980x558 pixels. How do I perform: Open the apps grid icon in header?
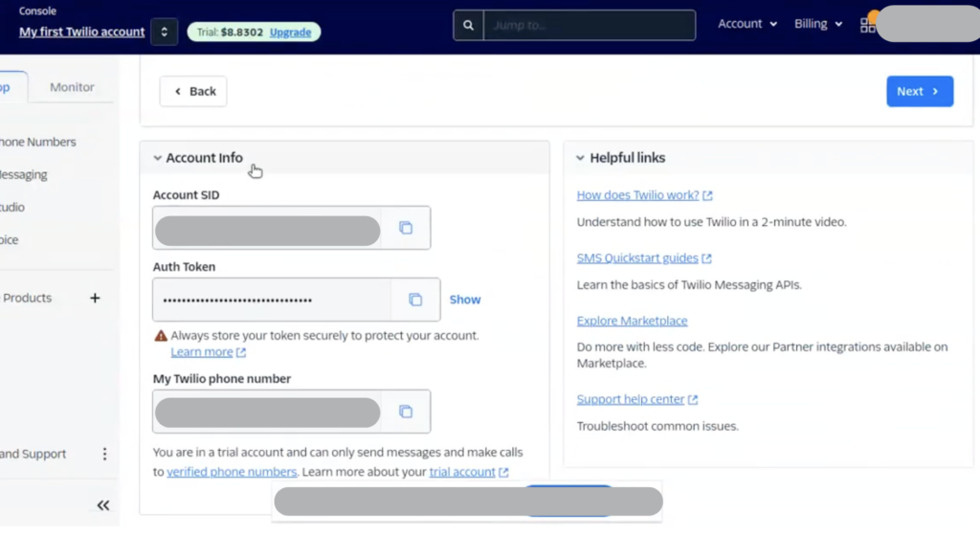tap(867, 25)
